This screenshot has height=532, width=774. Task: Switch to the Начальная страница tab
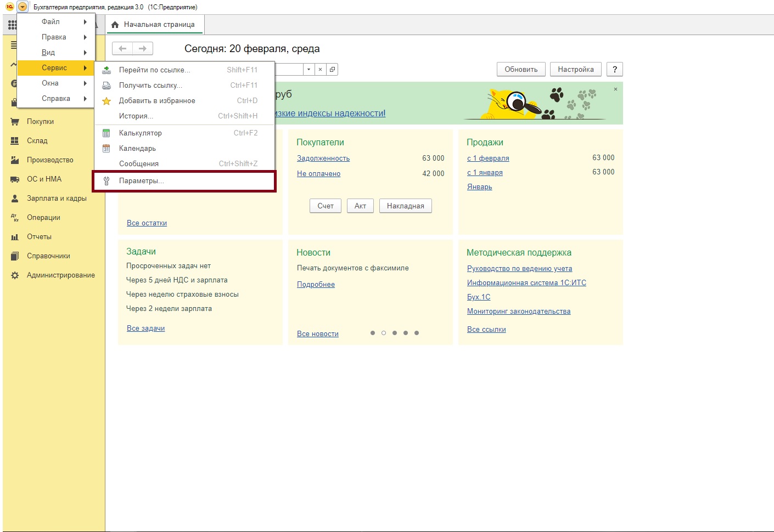click(154, 25)
